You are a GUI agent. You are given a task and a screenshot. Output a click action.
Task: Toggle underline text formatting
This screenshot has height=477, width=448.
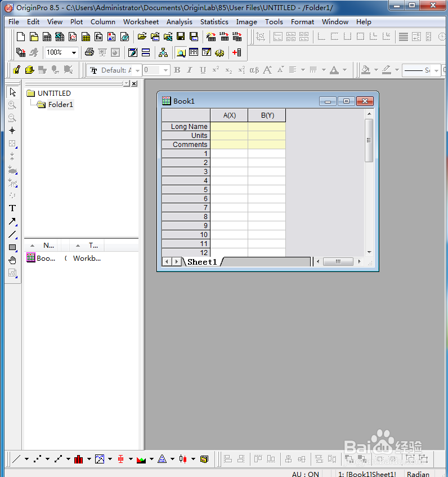(x=203, y=70)
